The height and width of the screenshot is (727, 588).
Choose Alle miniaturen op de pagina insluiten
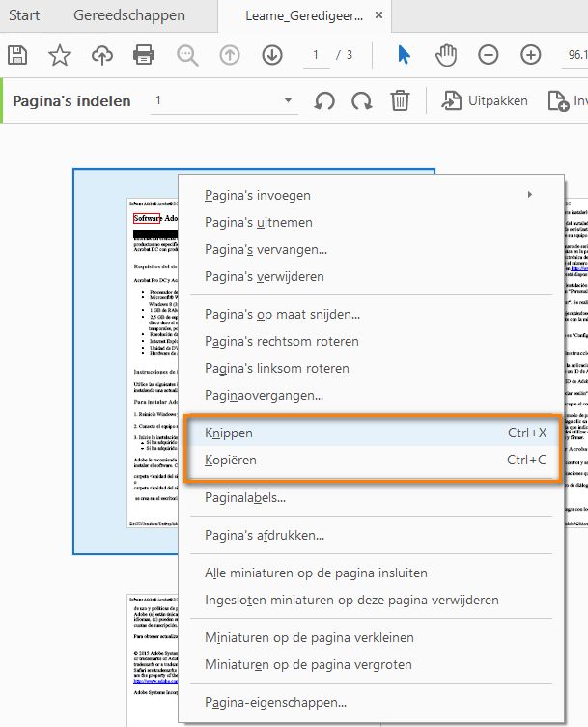coord(371,573)
